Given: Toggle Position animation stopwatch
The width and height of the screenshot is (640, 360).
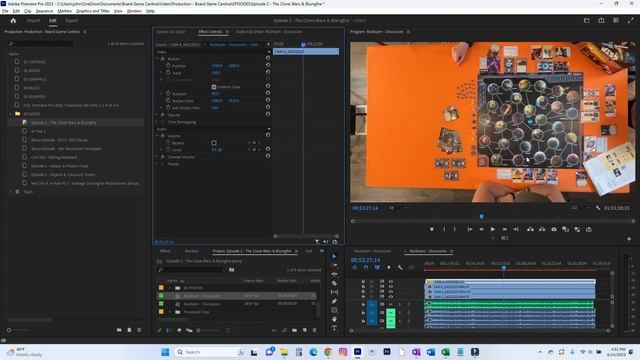Looking at the screenshot, I should point(168,65).
